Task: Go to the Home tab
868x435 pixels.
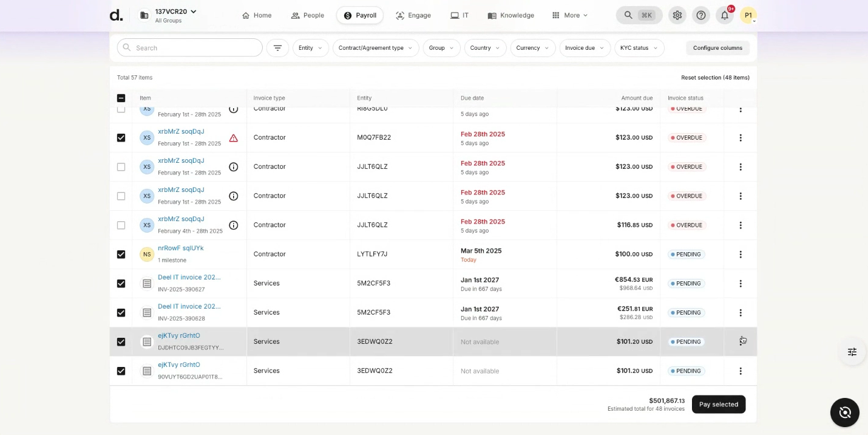Action: 257,15
